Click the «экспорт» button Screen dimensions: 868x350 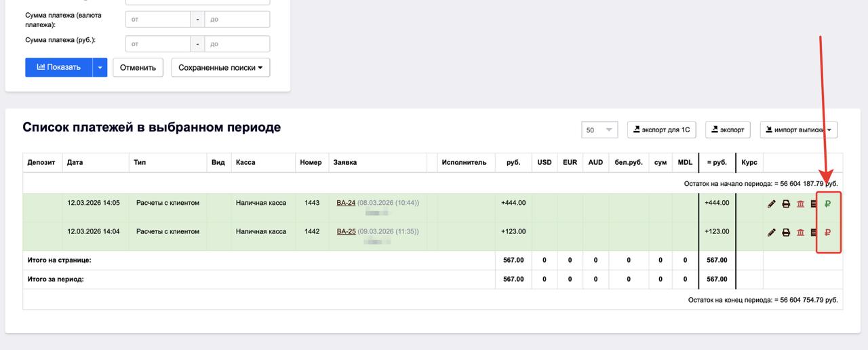pos(727,130)
